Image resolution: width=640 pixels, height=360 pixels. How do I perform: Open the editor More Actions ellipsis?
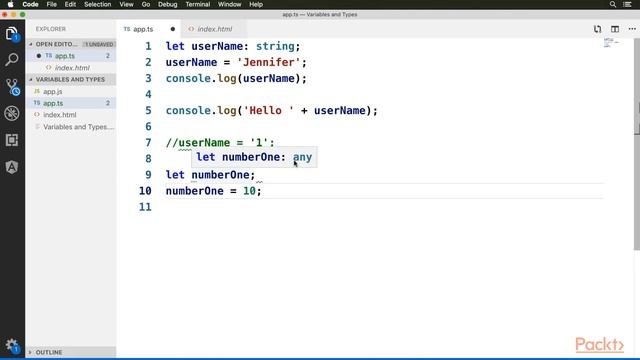click(x=632, y=29)
